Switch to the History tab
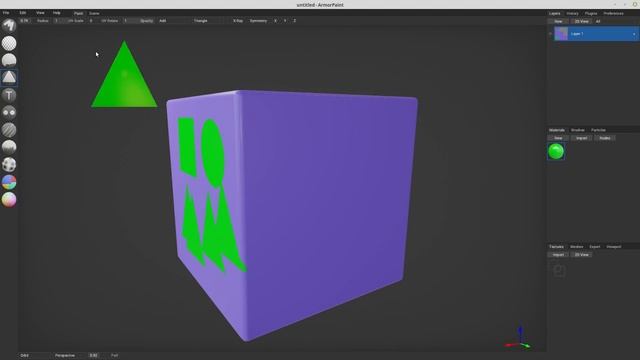640x360 pixels. tap(572, 13)
